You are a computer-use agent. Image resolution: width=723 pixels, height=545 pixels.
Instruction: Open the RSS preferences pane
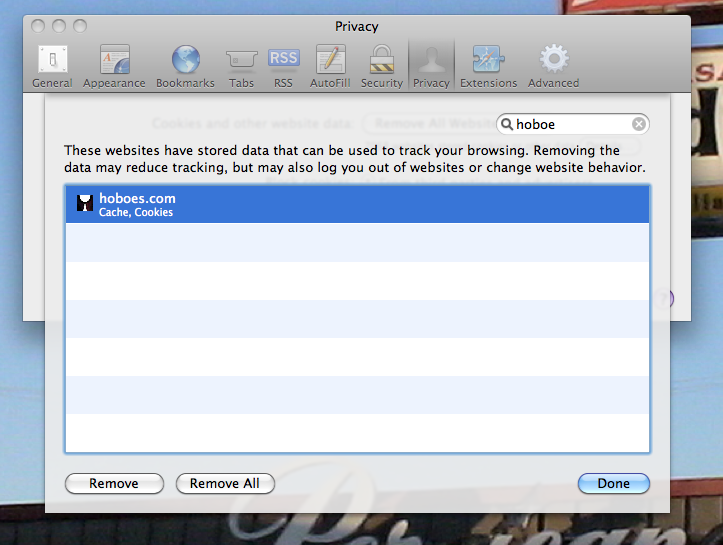(283, 65)
